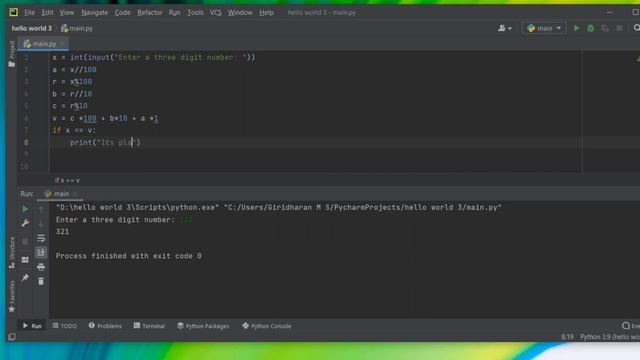Click the run with coverage icon
Image resolution: width=640 pixels, height=360 pixels.
tap(605, 28)
